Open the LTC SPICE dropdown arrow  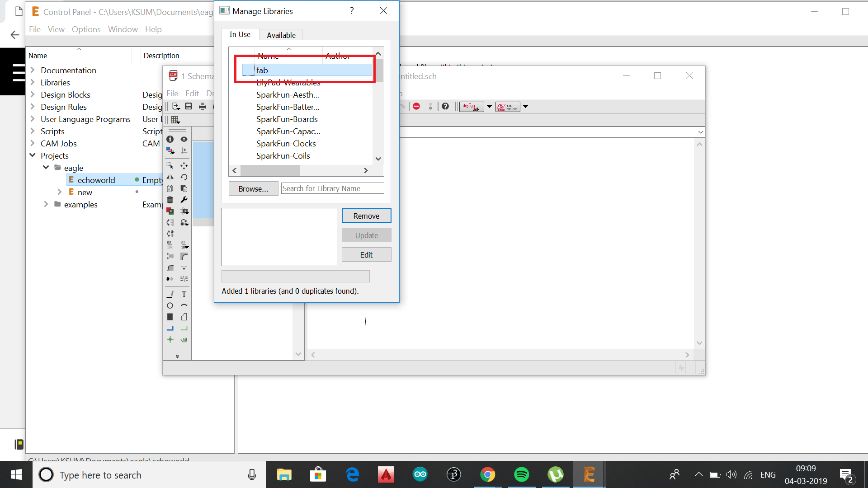click(x=525, y=107)
